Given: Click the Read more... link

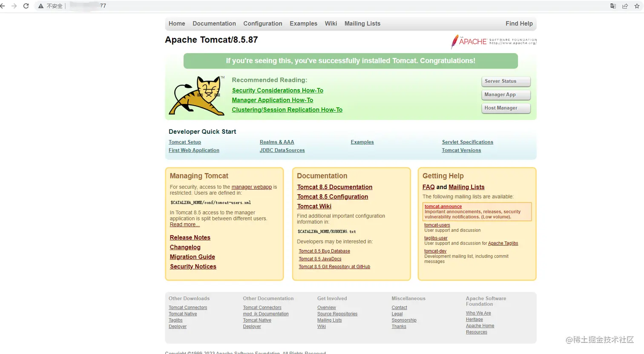Looking at the screenshot, I should coord(185,224).
